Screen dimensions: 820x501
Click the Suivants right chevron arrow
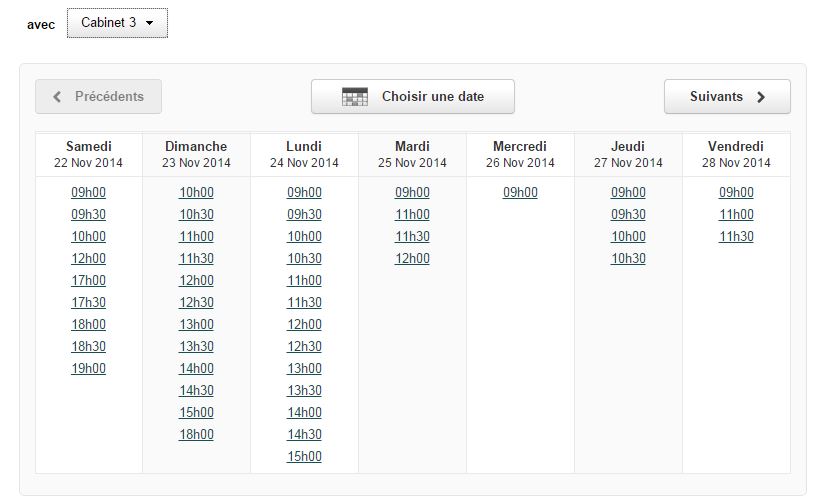click(761, 97)
